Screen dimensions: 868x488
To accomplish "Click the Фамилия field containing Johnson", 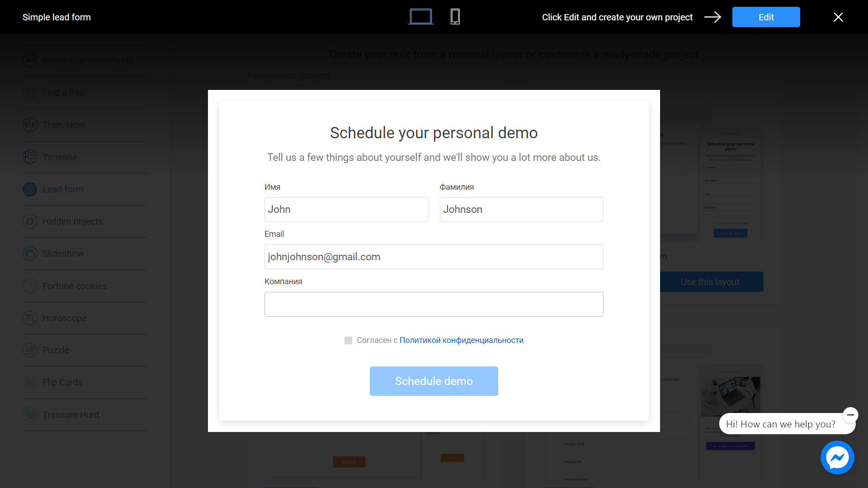I will coord(521,209).
